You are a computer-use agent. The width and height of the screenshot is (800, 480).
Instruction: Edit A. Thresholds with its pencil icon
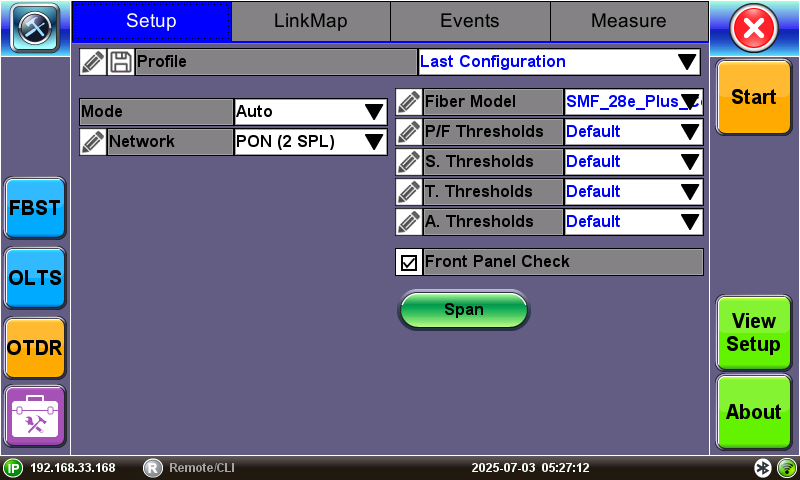(409, 222)
